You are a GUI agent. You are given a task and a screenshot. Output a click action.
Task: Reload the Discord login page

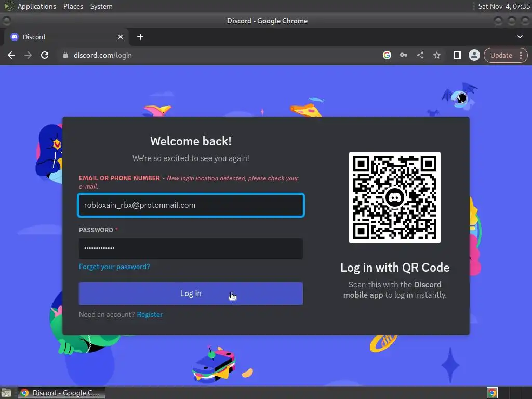click(45, 55)
